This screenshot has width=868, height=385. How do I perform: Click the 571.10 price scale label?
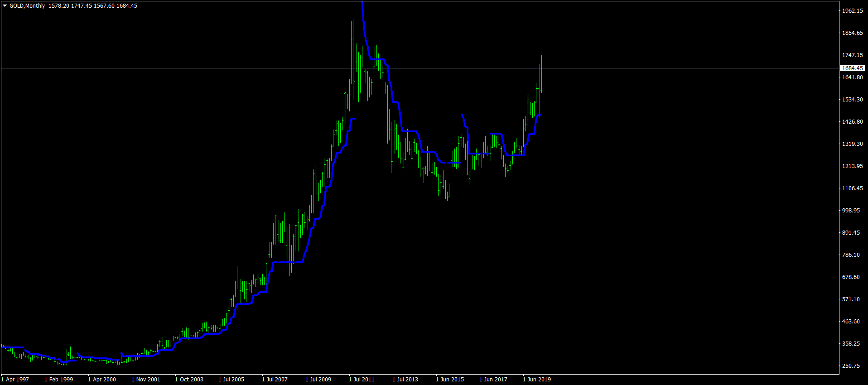pyautogui.click(x=851, y=299)
